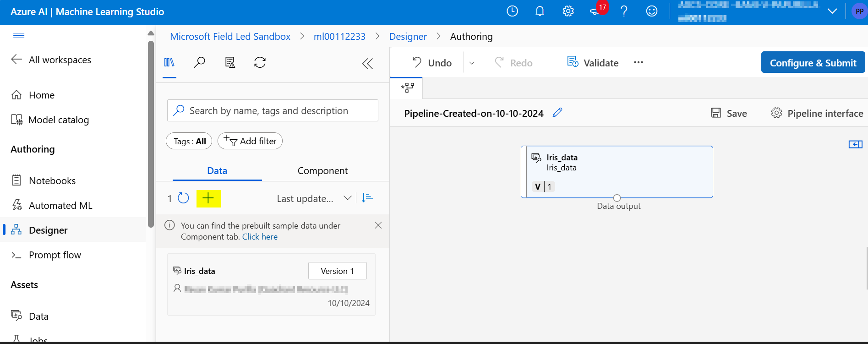Image resolution: width=868 pixels, height=344 pixels.
Task: Open Prompt flow in the sidebar
Action: coord(46,255)
